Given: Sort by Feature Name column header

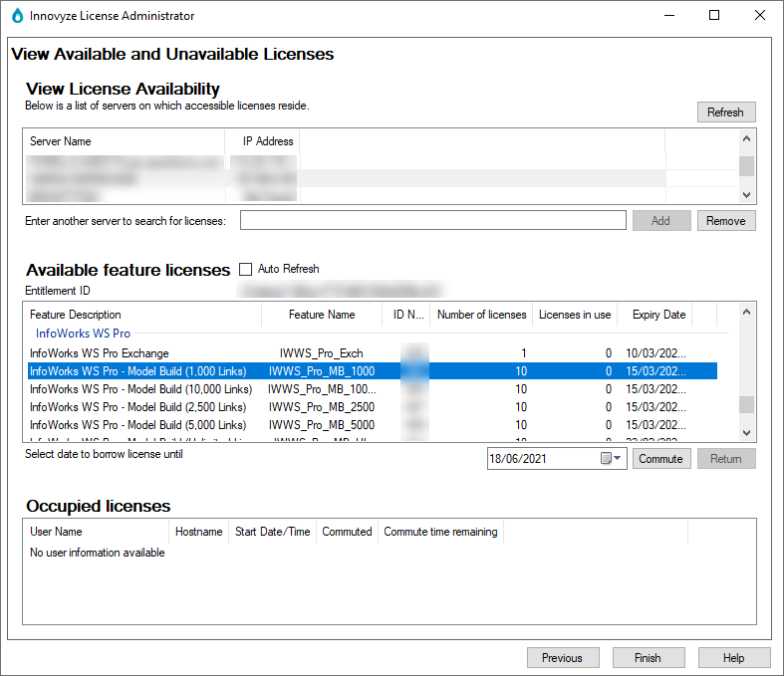Looking at the screenshot, I should [322, 315].
